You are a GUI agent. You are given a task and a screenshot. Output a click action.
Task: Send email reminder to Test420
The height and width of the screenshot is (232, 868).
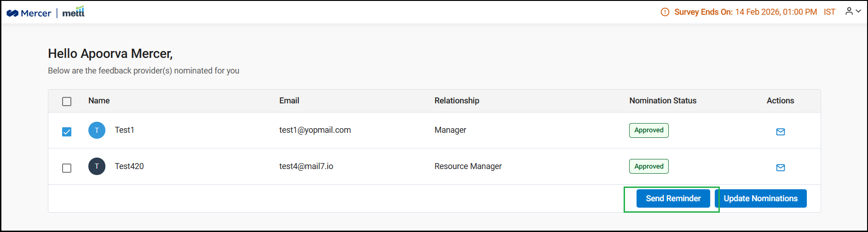781,168
